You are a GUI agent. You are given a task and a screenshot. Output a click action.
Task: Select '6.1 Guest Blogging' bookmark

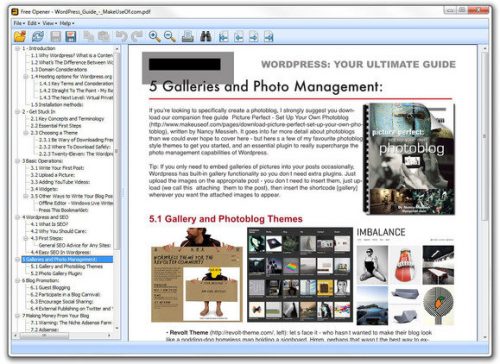[50, 287]
